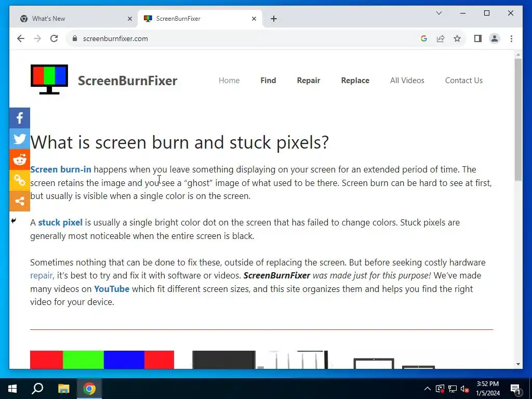This screenshot has height=399, width=532.
Task: Open Repair in site navigation
Action: 309,81
